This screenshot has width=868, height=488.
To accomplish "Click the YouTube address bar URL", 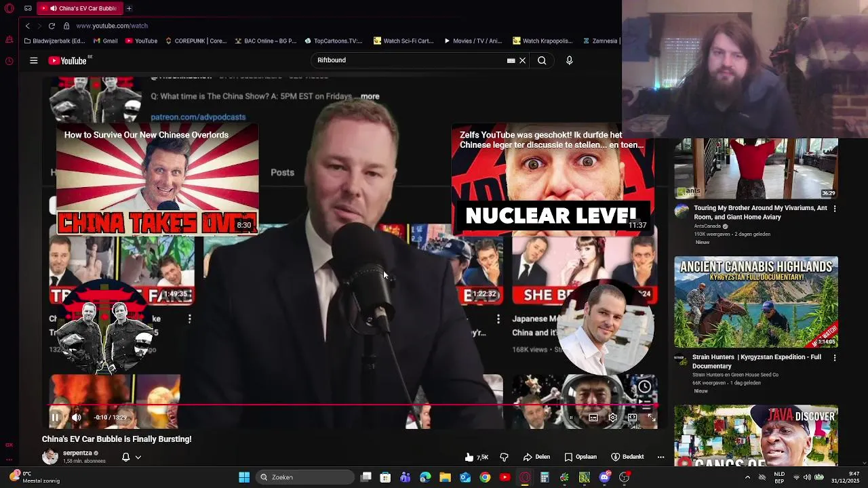I will [112, 26].
